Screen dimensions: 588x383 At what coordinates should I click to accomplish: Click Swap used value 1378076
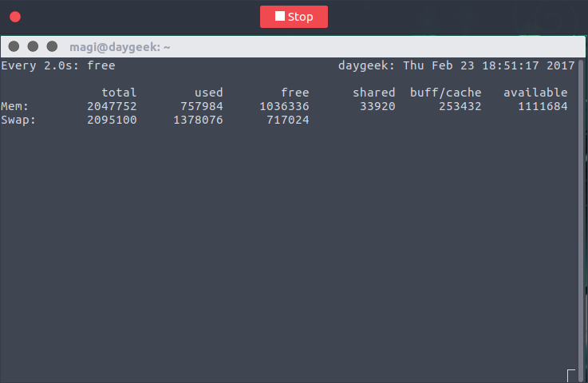(x=198, y=120)
